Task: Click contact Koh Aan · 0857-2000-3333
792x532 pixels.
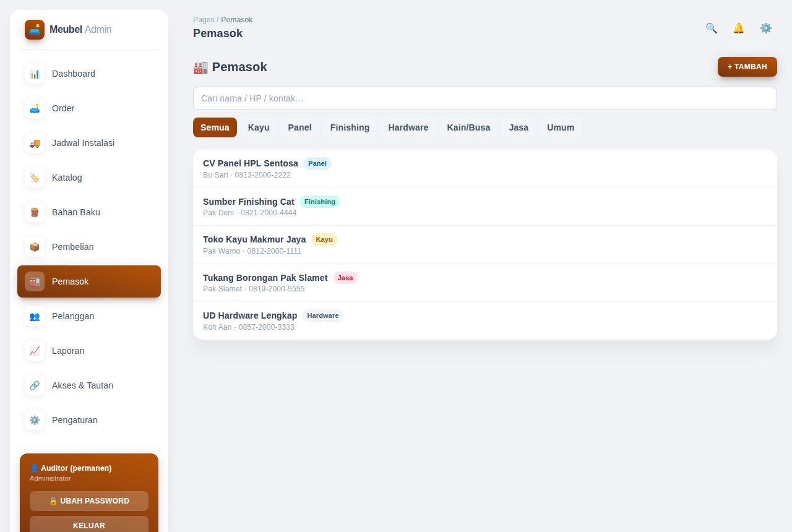Action: tap(249, 327)
